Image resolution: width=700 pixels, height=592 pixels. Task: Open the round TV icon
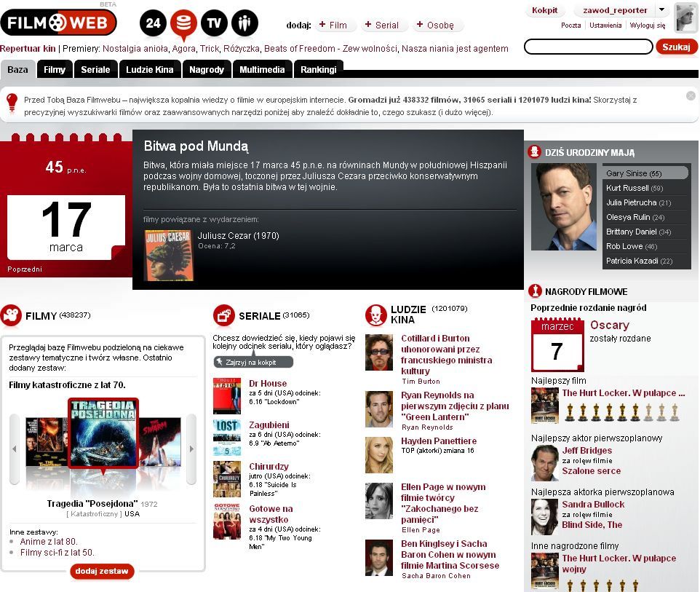coord(214,23)
